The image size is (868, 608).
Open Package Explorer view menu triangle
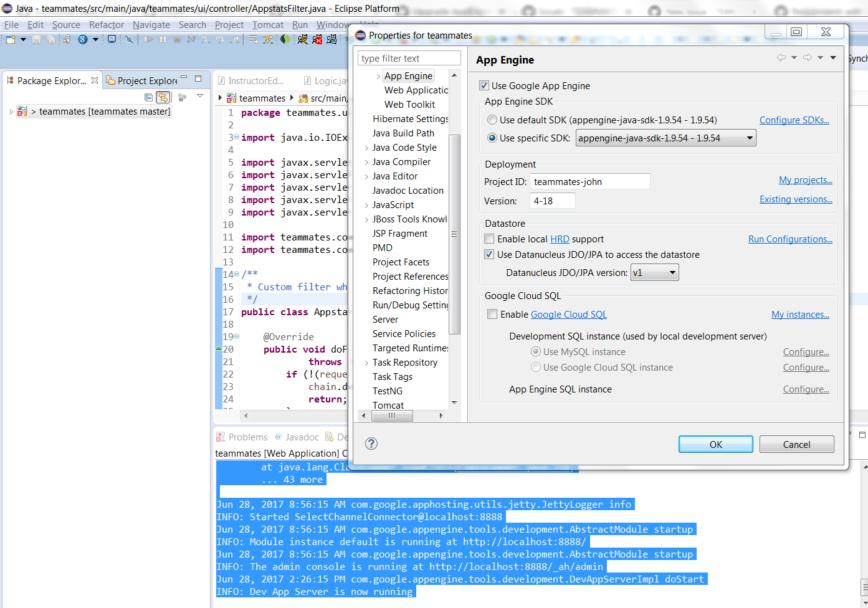tap(200, 96)
